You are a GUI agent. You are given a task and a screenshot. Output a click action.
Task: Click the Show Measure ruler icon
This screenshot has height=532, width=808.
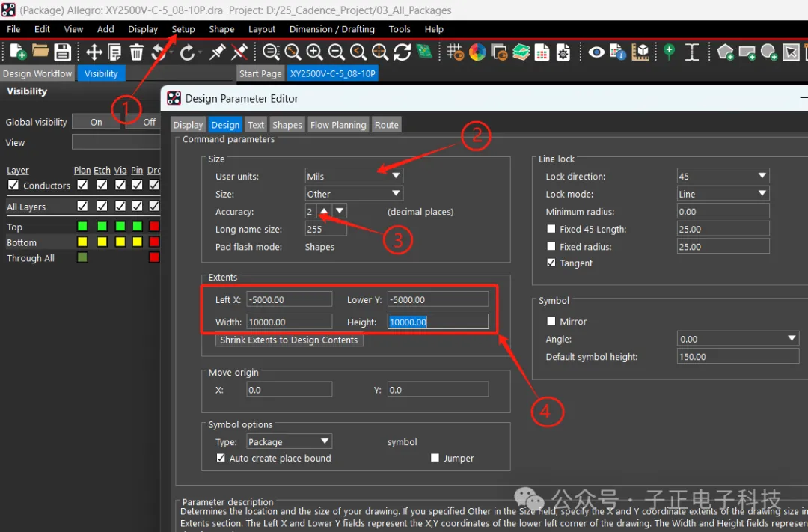[640, 52]
